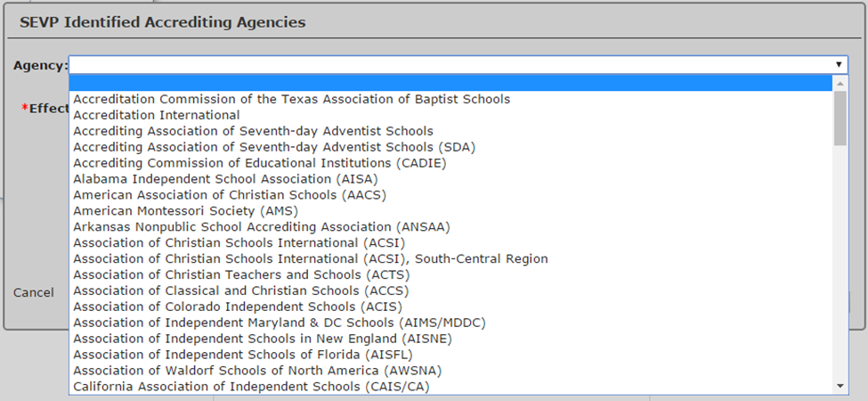Pick Accrediting Commission of Educational Institutions (CADIE)
The width and height of the screenshot is (868, 401).
coord(259,163)
